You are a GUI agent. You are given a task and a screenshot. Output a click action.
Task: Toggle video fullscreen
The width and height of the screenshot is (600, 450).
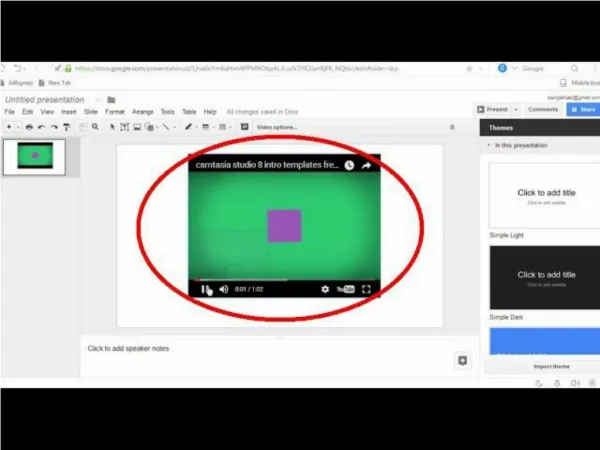(366, 289)
